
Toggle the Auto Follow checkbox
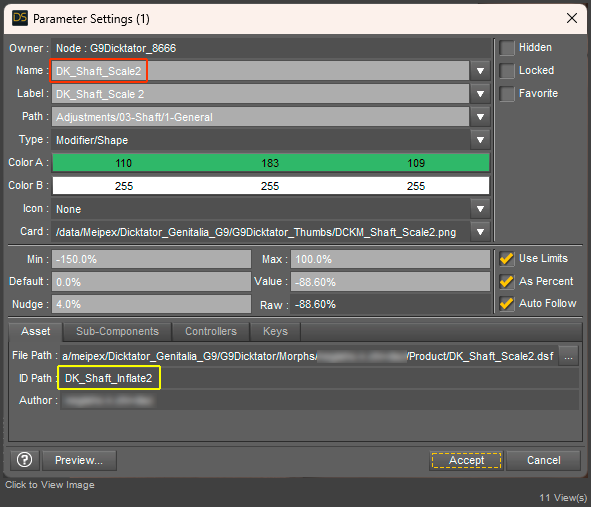(x=507, y=303)
